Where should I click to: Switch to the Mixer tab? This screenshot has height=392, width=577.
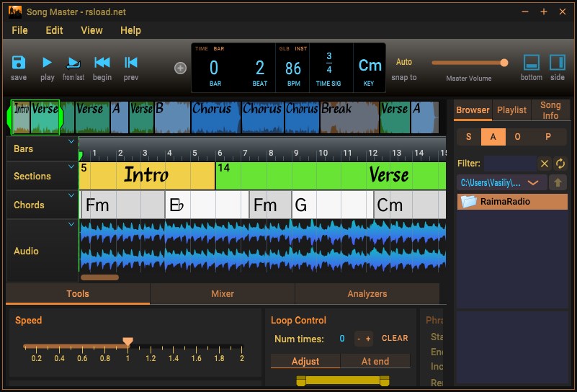(223, 293)
